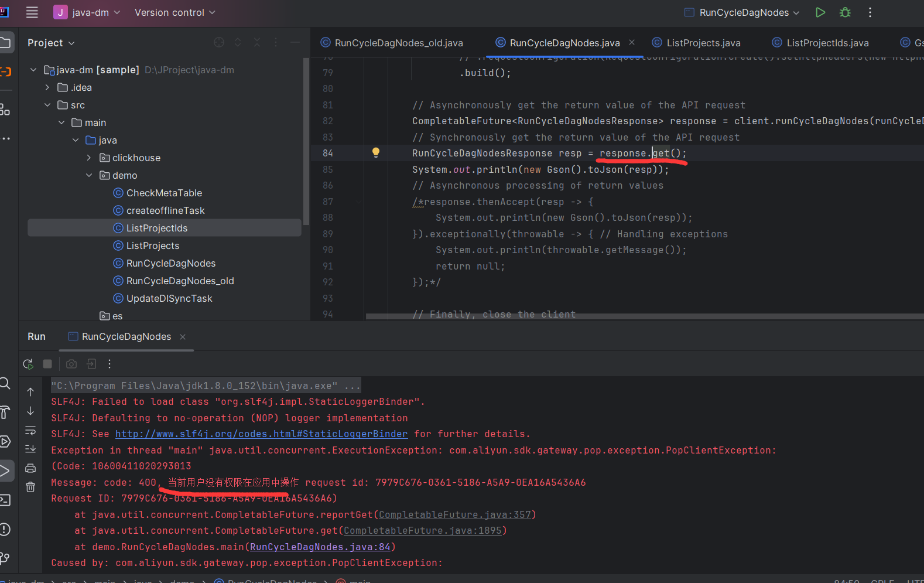Hide the Project tool window
The width and height of the screenshot is (924, 583).
coord(295,42)
